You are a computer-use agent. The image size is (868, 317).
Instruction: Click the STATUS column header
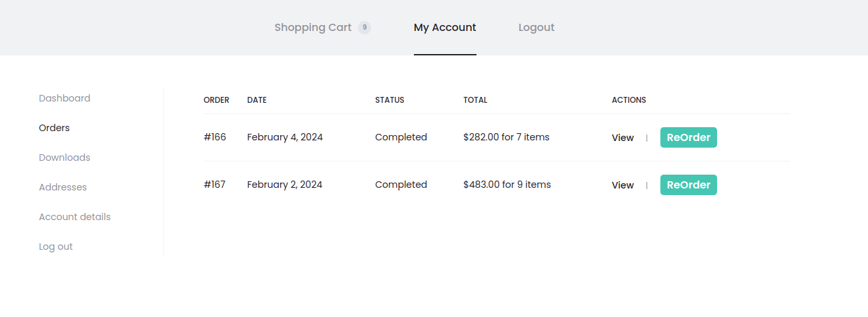pyautogui.click(x=390, y=100)
